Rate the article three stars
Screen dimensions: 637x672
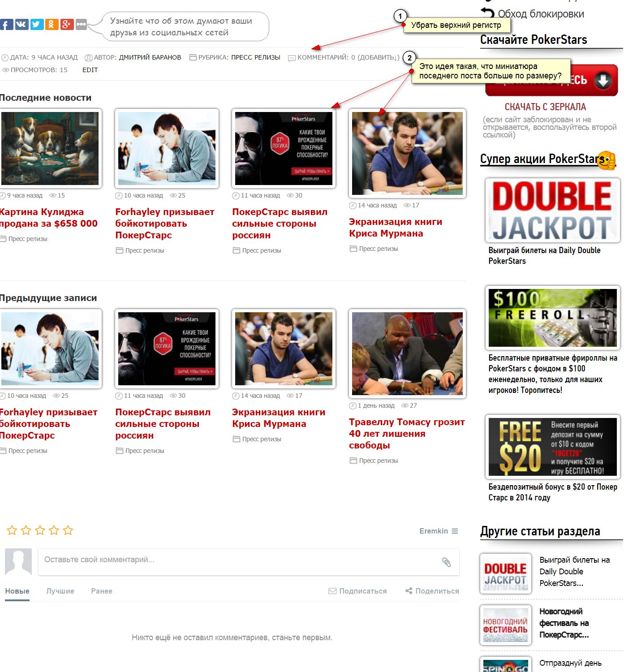point(40,530)
